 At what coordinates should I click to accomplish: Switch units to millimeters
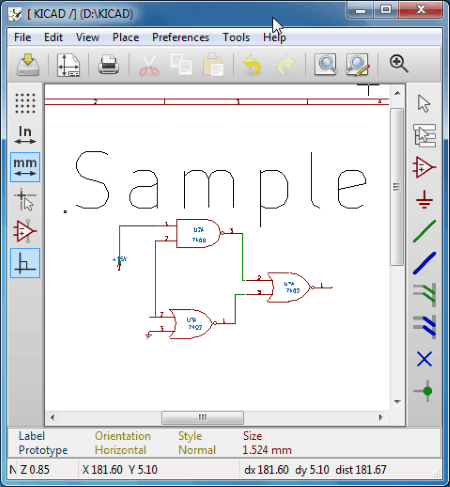pyautogui.click(x=25, y=167)
